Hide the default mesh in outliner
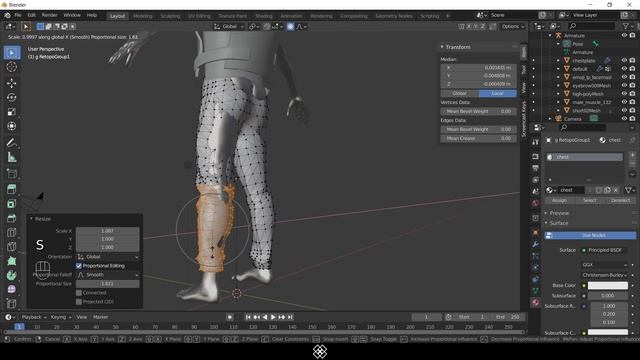640x360 pixels. (x=624, y=69)
